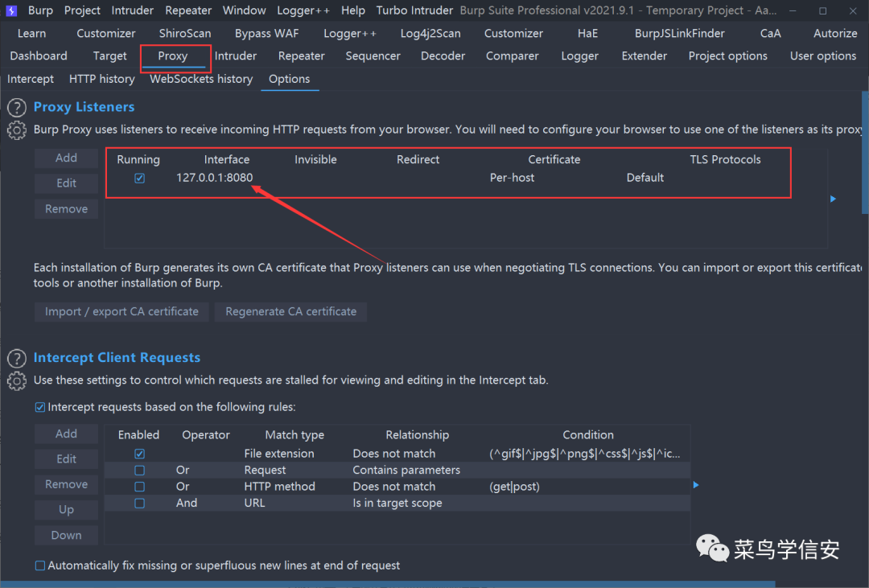Open the Burp menu
The height and width of the screenshot is (588, 869).
point(40,10)
